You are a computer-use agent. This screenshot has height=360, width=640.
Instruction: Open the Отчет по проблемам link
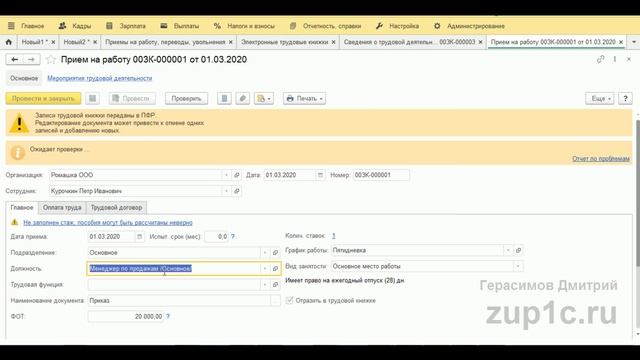click(601, 159)
